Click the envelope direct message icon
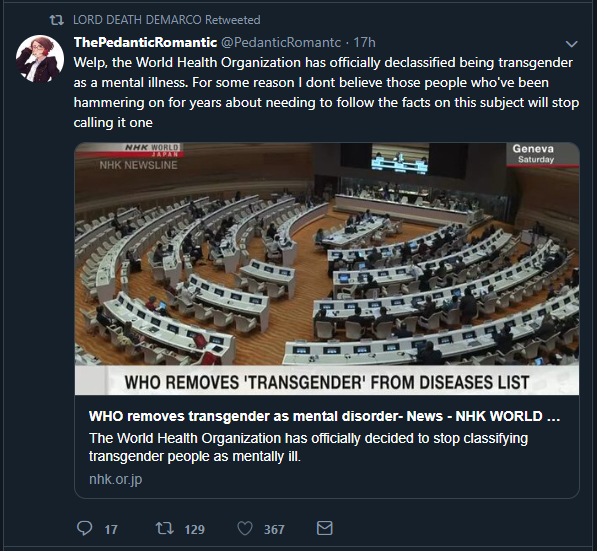 point(325,528)
